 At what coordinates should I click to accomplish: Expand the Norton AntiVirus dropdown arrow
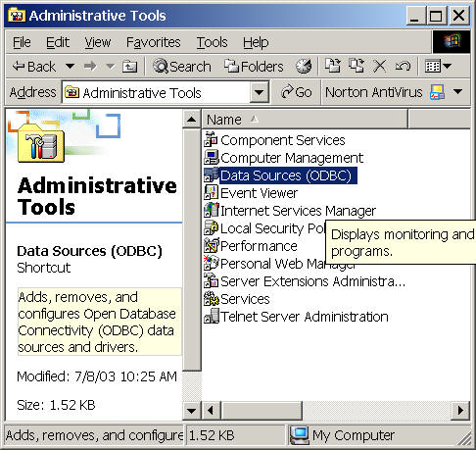458,92
